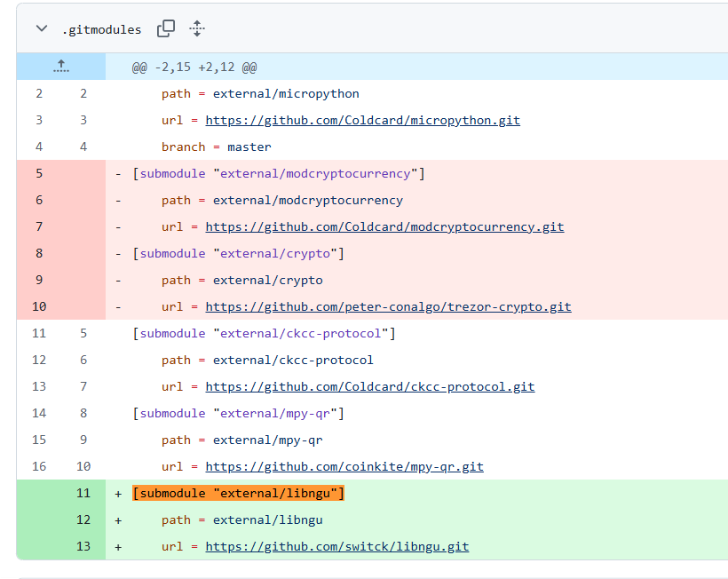Click path = external/mpy-qr line

[x=241, y=440]
